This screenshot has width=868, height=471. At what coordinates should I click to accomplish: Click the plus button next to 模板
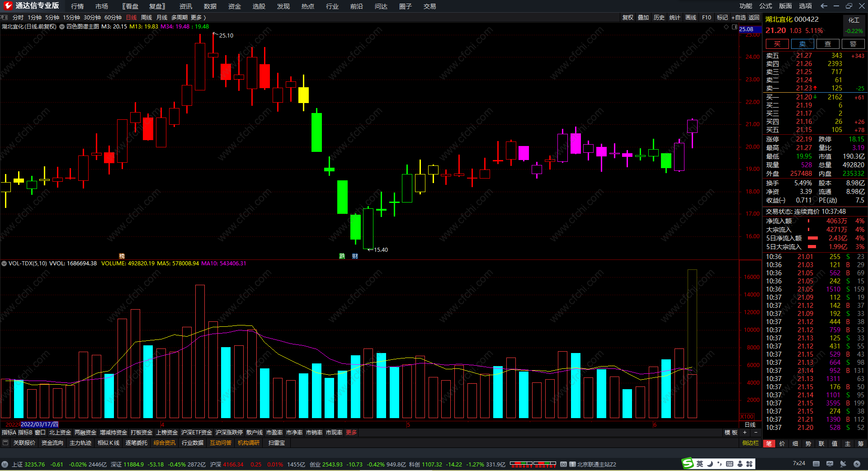pos(745,433)
